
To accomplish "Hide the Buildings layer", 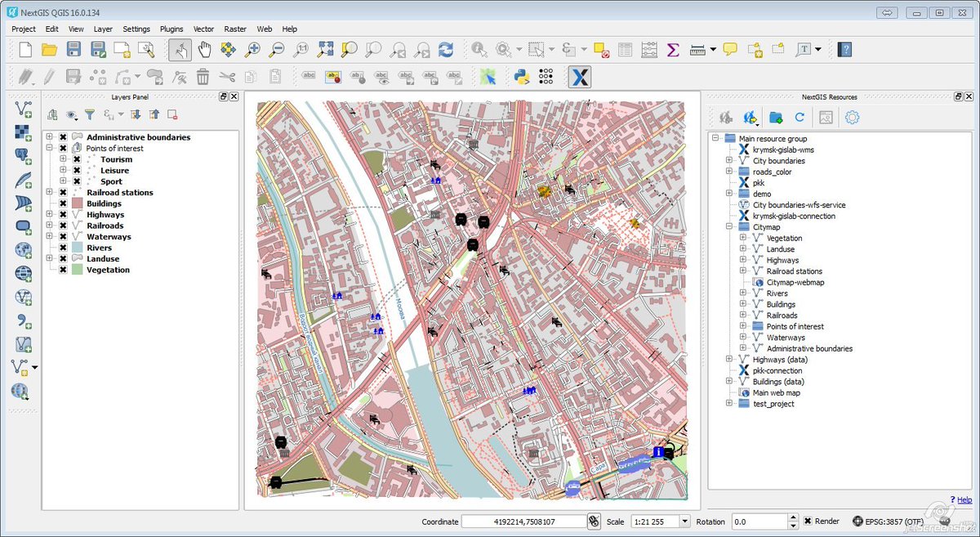I will [63, 203].
